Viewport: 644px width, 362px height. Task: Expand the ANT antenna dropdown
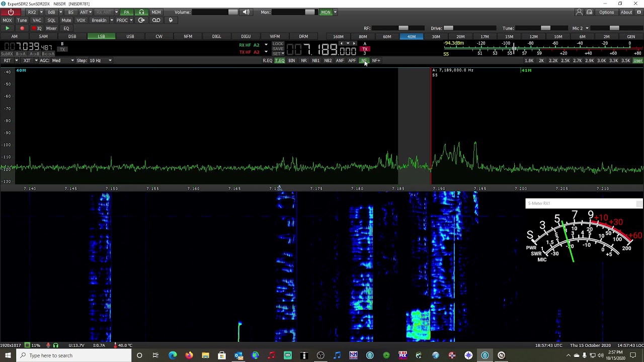[91, 12]
